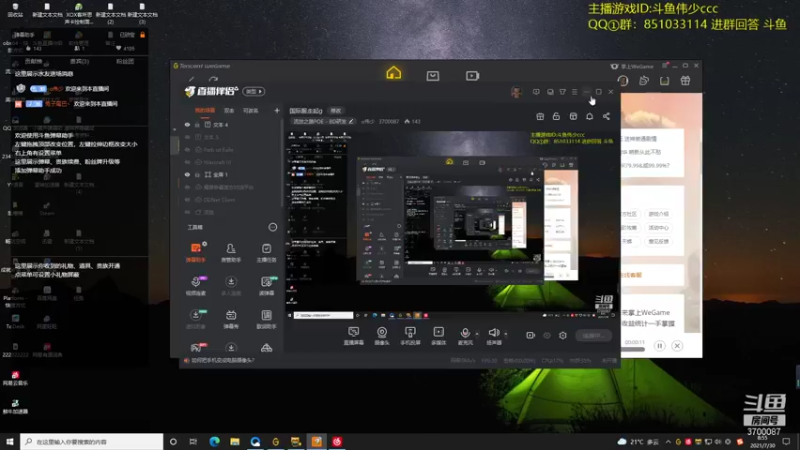This screenshot has width=800, height=450.
Task: Click the gift box icon above the preview
Action: click(x=540, y=116)
